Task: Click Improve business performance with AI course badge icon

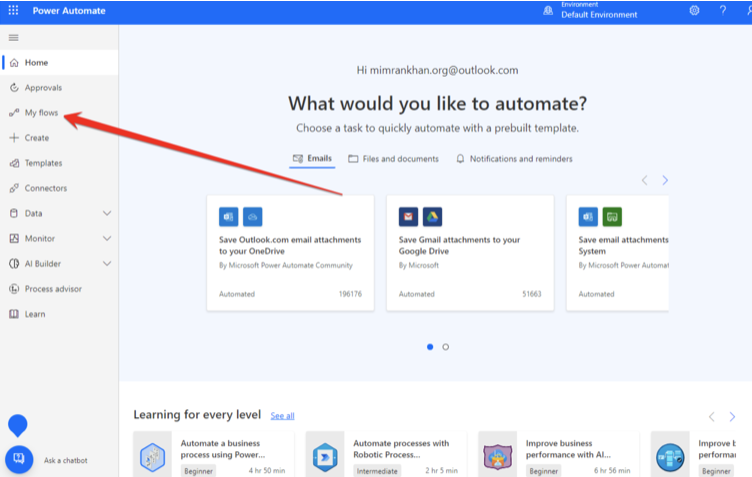Action: click(x=497, y=457)
